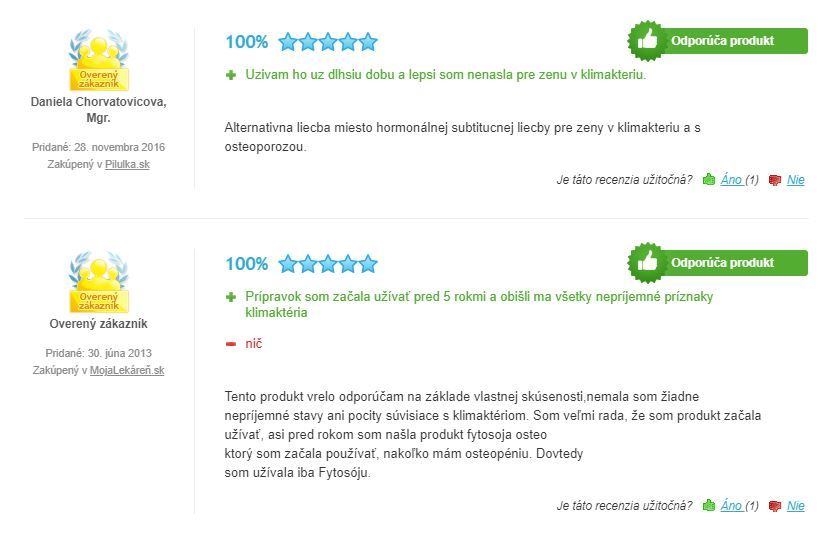This screenshot has height=538, width=827.
Task: Click thumbs-up seal on second Odporúča produkt badge
Action: [x=647, y=263]
